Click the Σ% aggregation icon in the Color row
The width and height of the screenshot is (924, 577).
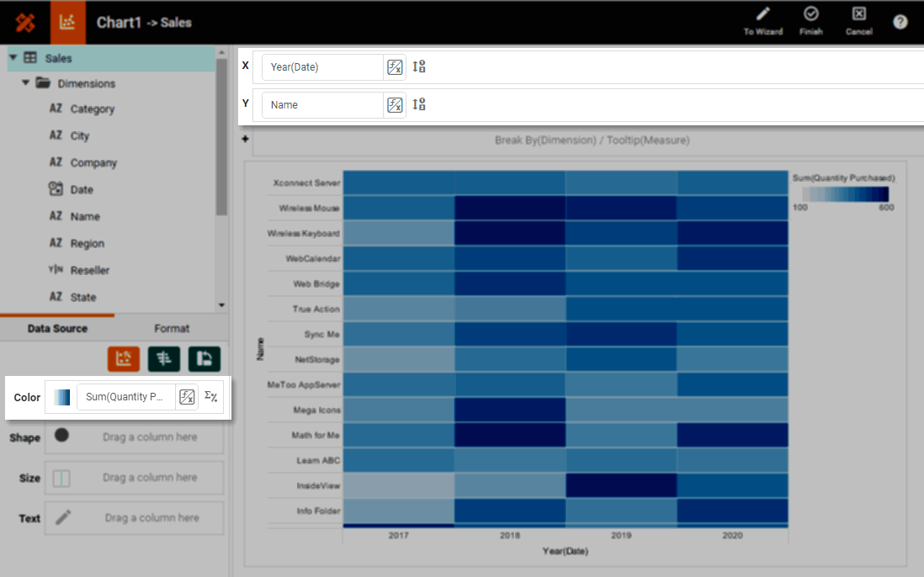(x=210, y=396)
